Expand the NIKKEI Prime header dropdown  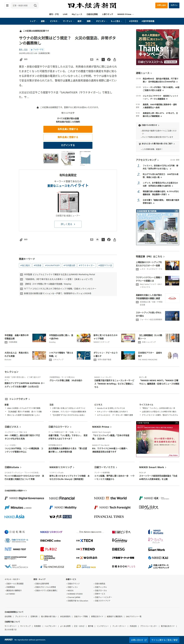click(x=126, y=14)
